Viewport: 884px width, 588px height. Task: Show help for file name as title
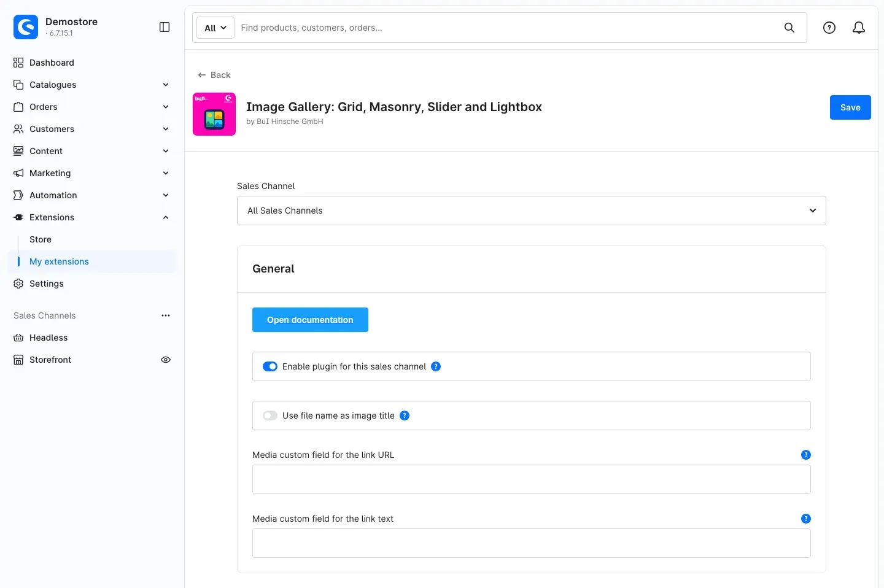pyautogui.click(x=405, y=416)
